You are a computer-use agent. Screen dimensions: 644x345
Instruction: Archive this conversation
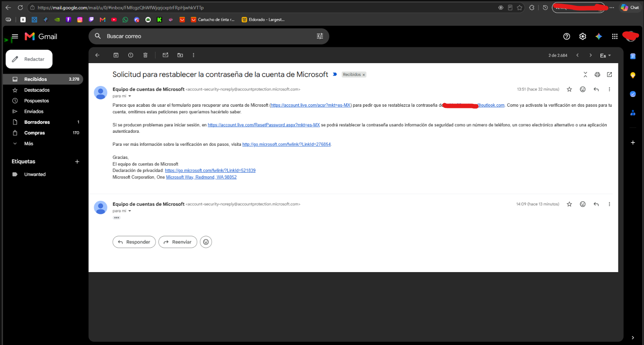pos(116,55)
